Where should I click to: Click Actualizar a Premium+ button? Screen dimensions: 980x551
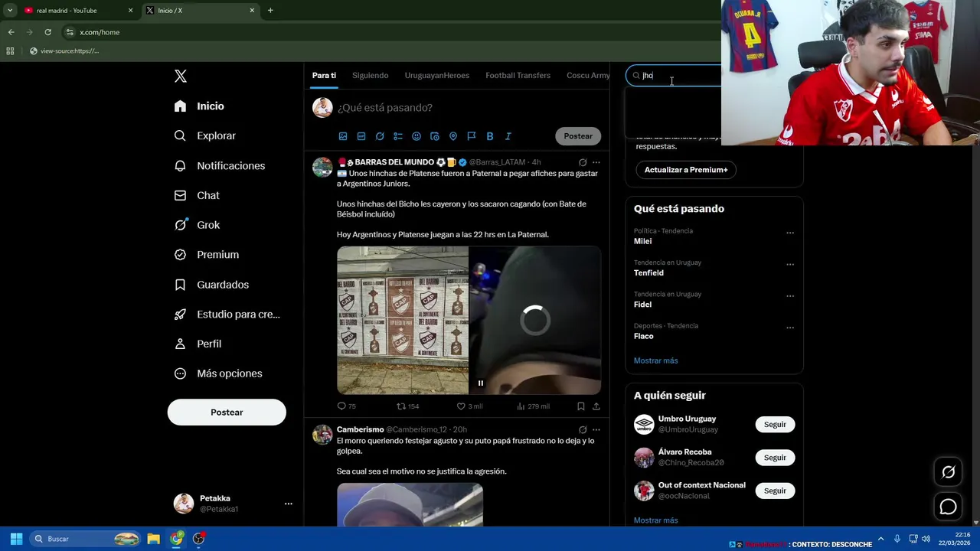(686, 170)
